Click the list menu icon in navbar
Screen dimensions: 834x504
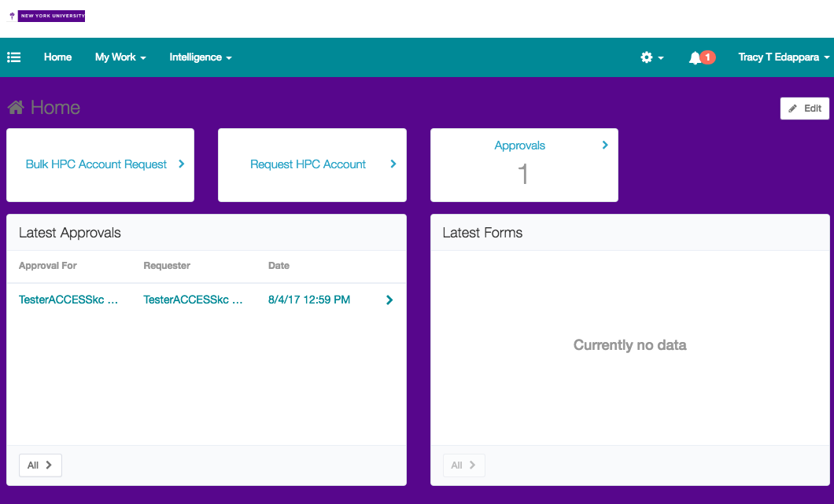13,57
